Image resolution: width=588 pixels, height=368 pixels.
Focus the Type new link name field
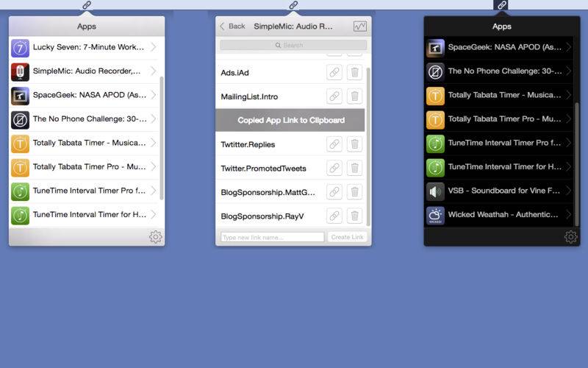pos(273,237)
